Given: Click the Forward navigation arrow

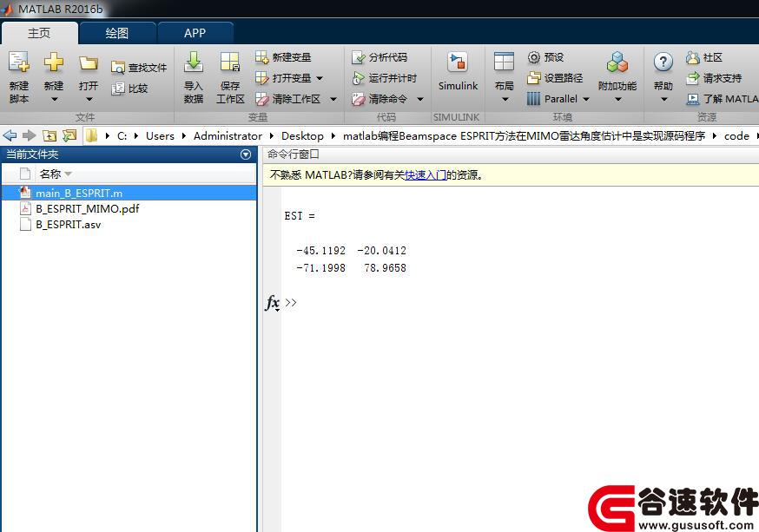Looking at the screenshot, I should [30, 136].
